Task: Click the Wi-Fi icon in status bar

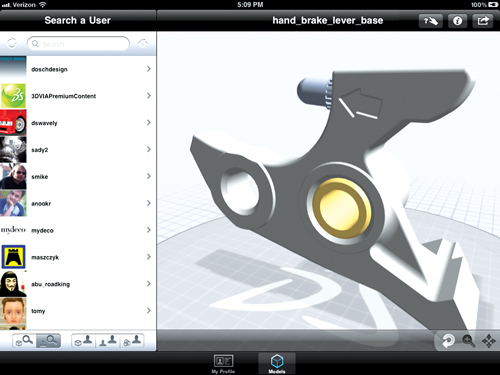Action: pyautogui.click(x=42, y=5)
